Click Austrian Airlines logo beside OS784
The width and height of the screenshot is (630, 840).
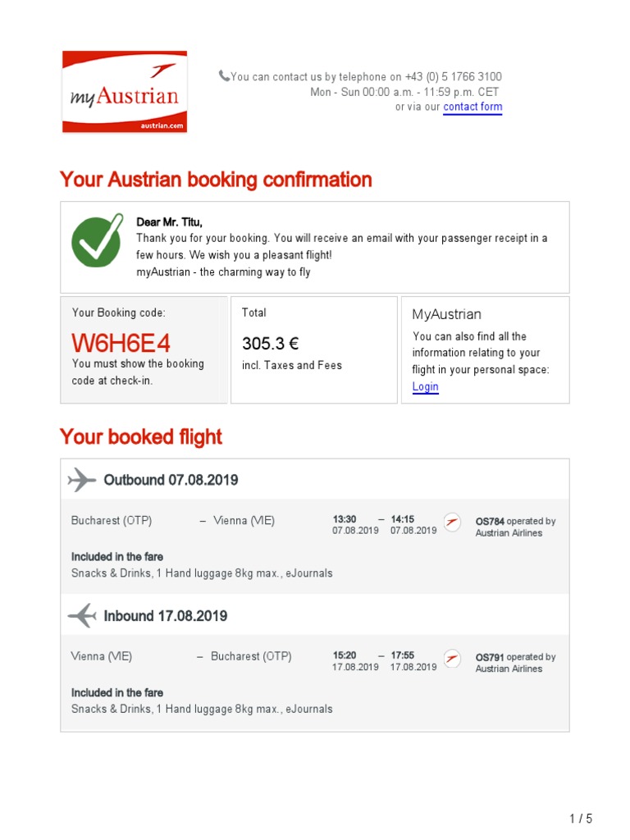coord(452,523)
